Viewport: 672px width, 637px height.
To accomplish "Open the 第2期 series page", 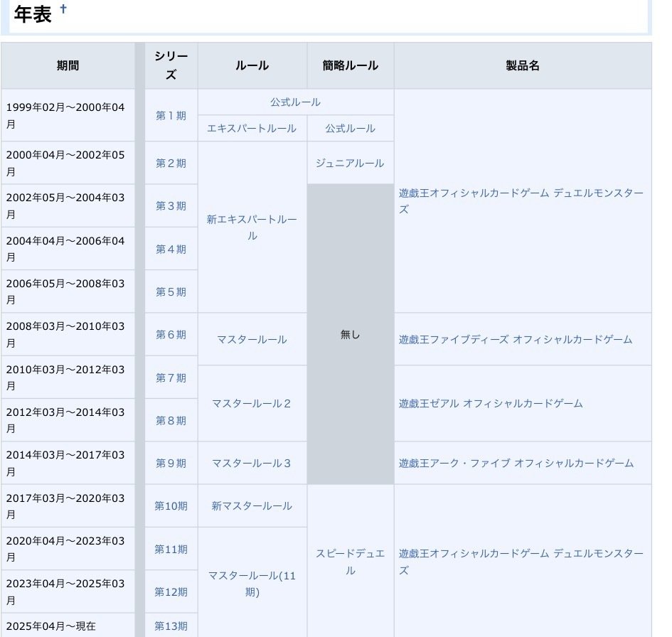I will tap(171, 162).
